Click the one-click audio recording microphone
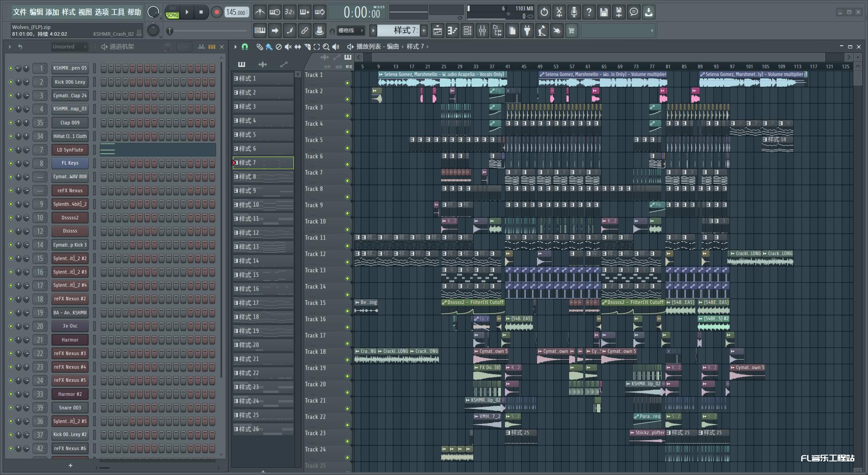This screenshot has width=868, height=475. point(574,12)
